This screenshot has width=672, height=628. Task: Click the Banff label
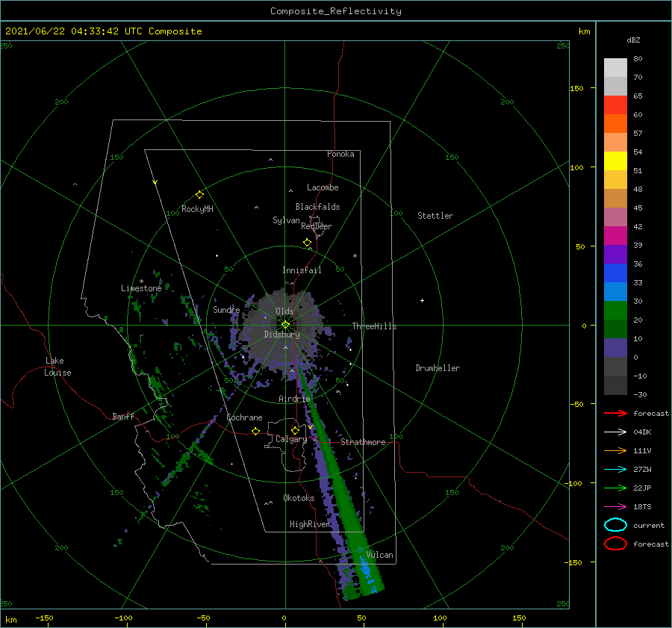click(123, 416)
